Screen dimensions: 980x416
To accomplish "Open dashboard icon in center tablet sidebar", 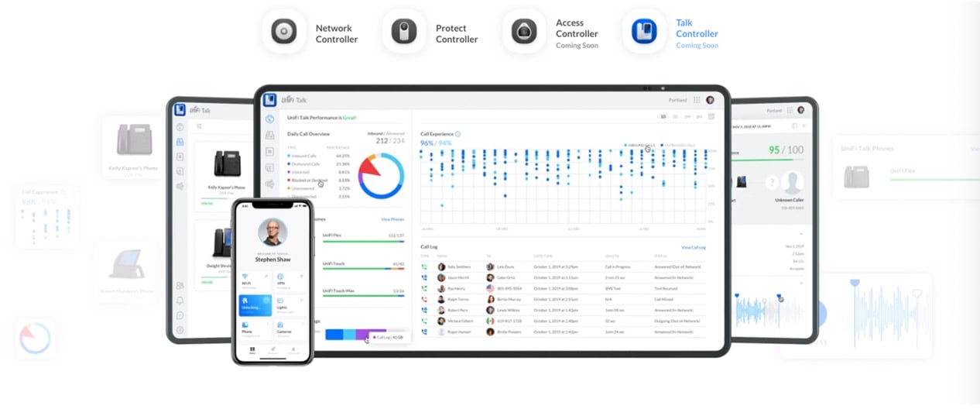I will point(269,119).
